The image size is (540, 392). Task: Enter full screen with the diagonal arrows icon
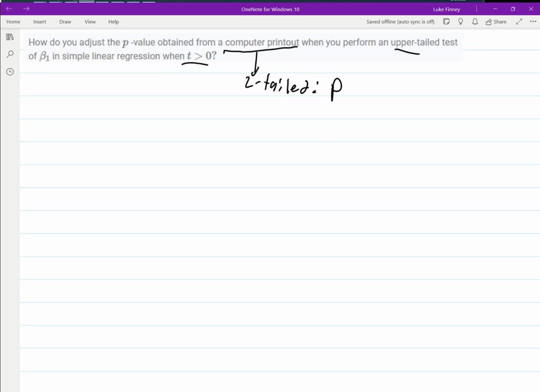tap(518, 22)
